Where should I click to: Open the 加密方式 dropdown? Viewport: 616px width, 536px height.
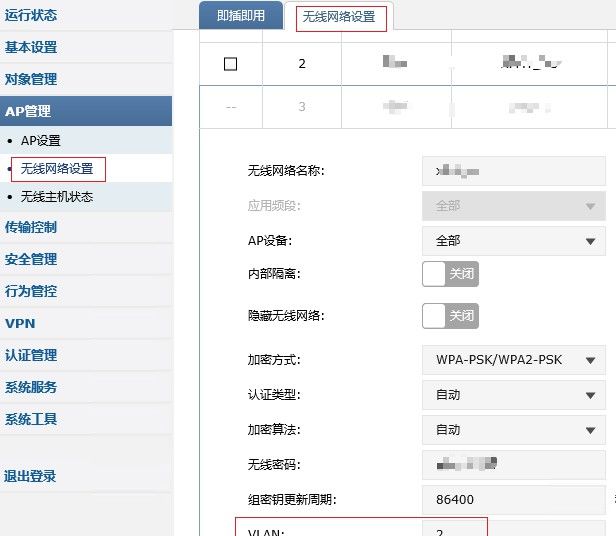click(x=513, y=360)
